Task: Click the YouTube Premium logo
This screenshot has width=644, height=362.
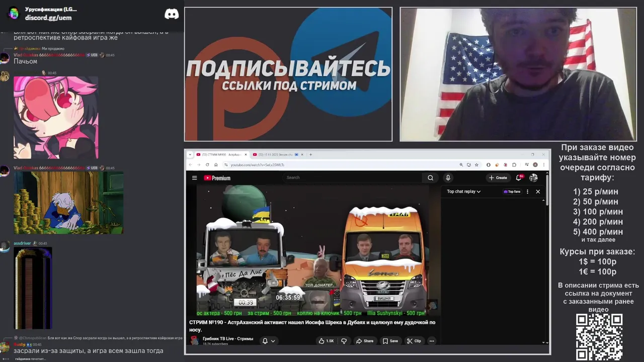Action: tap(217, 178)
